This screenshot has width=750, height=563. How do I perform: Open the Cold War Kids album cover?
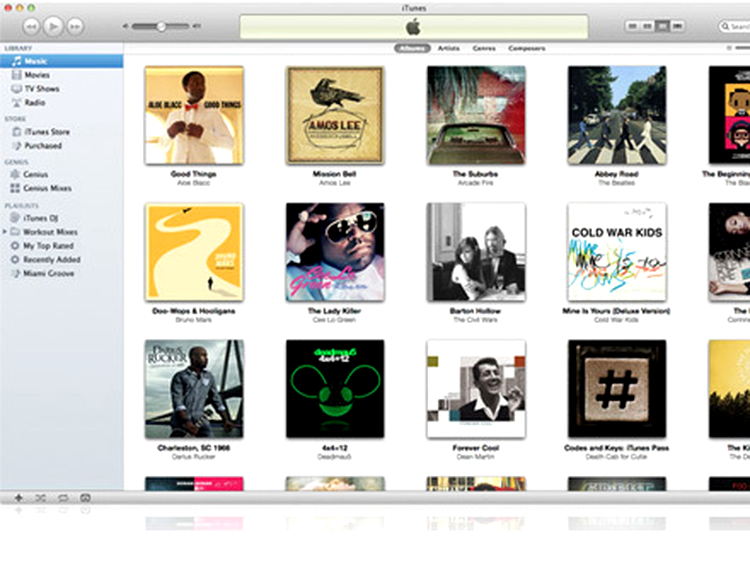[617, 252]
